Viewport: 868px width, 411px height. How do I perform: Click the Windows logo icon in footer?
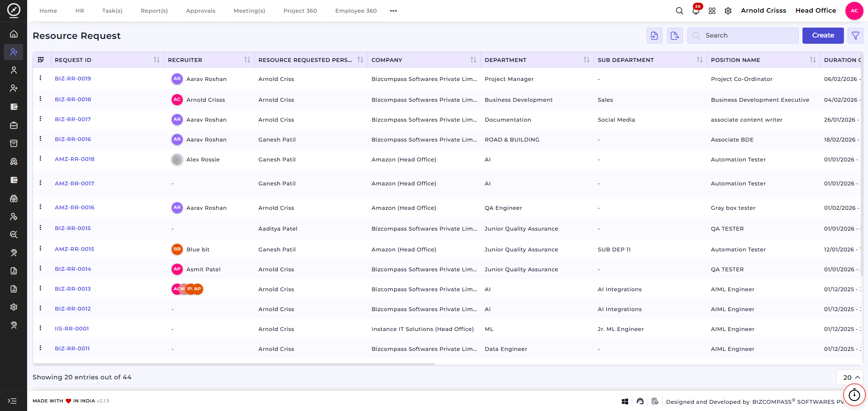625,402
